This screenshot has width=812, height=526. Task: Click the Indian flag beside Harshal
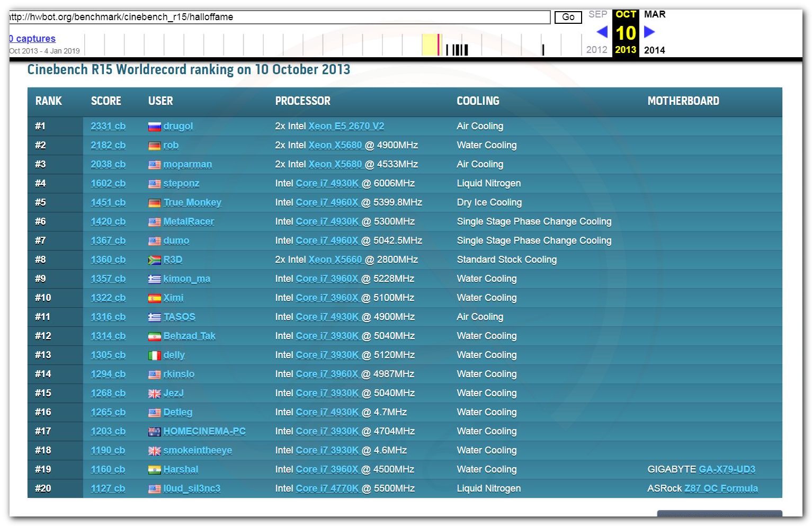[154, 470]
